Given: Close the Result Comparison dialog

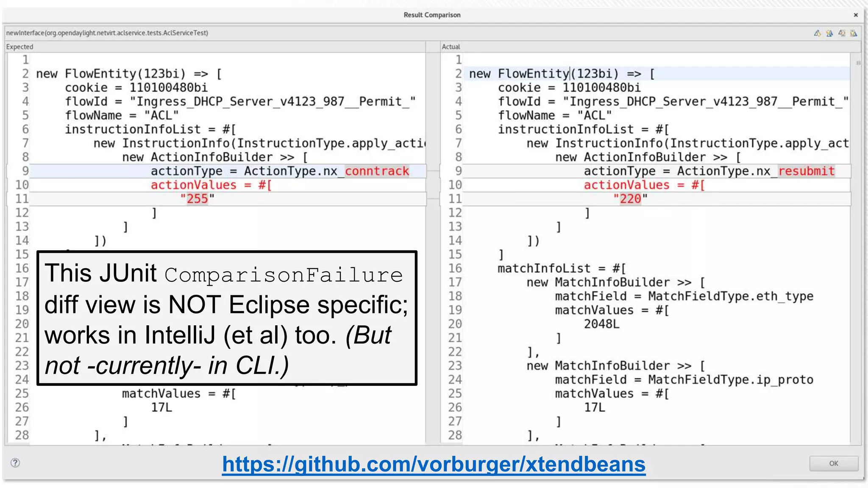Looking at the screenshot, I should pyautogui.click(x=856, y=15).
